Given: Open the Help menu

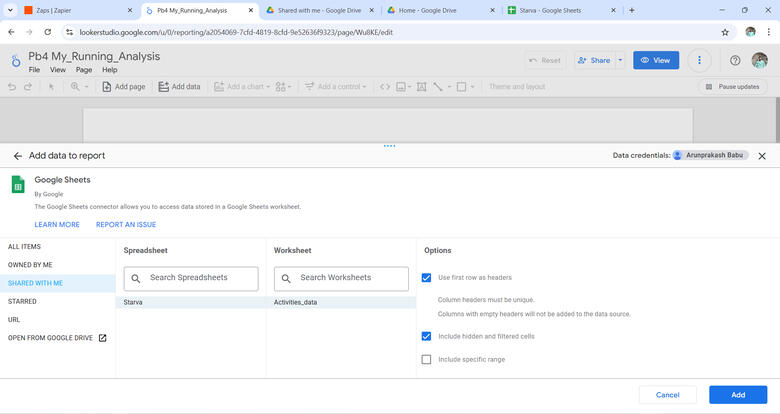Looking at the screenshot, I should (x=109, y=70).
